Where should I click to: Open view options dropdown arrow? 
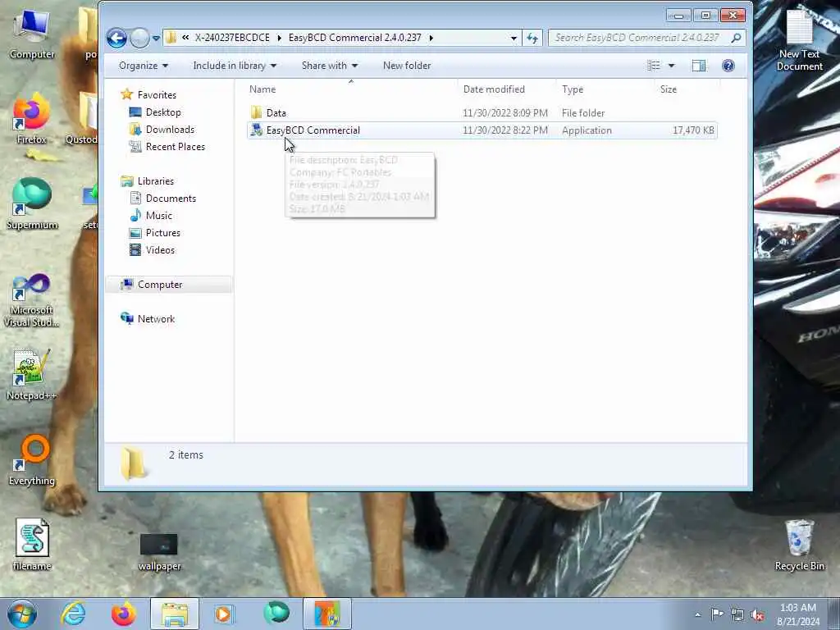pos(671,66)
